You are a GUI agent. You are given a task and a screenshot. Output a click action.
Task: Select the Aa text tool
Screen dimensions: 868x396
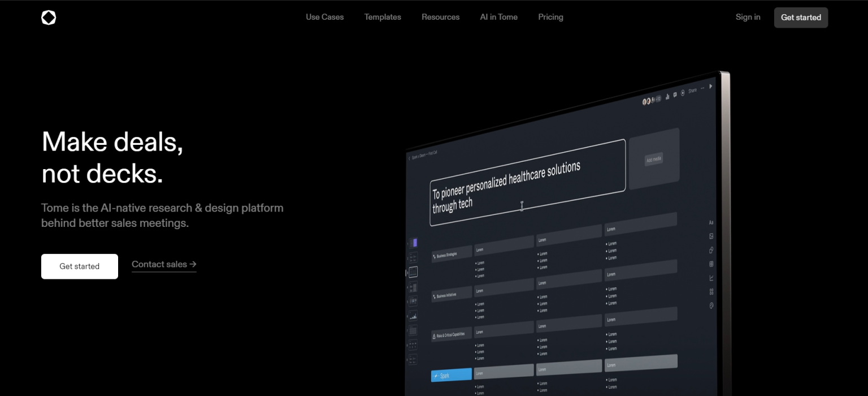tap(711, 223)
